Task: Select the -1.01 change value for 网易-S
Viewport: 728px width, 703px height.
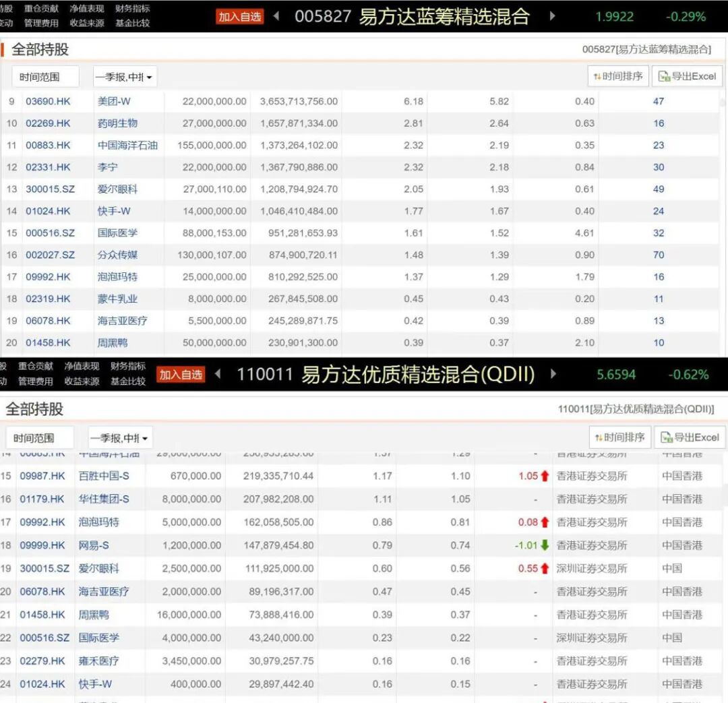Action: [526, 545]
